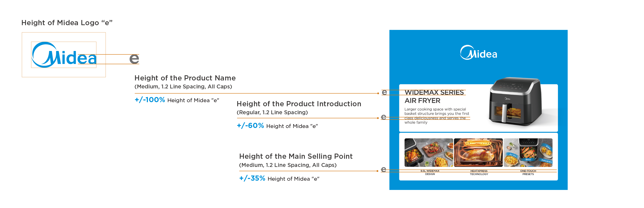
Task: Click the HEATXPRESS TECHNOLOGY caption
Action: 479,173
